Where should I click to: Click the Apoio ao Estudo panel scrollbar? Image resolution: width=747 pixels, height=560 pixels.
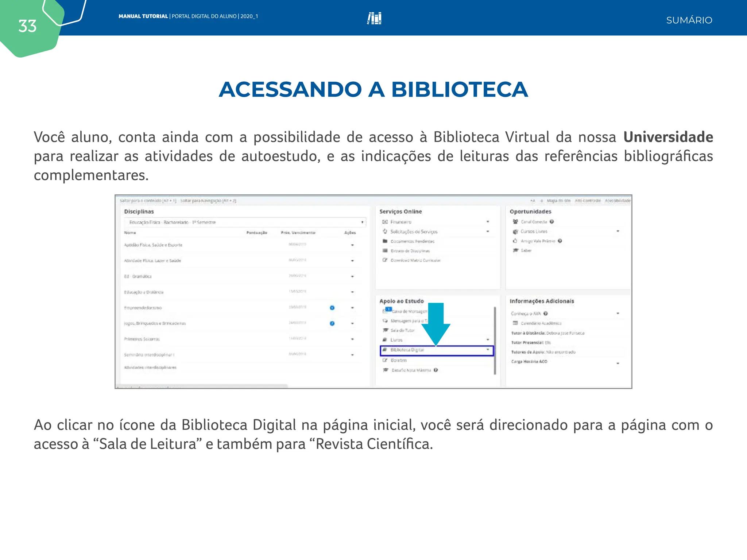pyautogui.click(x=495, y=341)
